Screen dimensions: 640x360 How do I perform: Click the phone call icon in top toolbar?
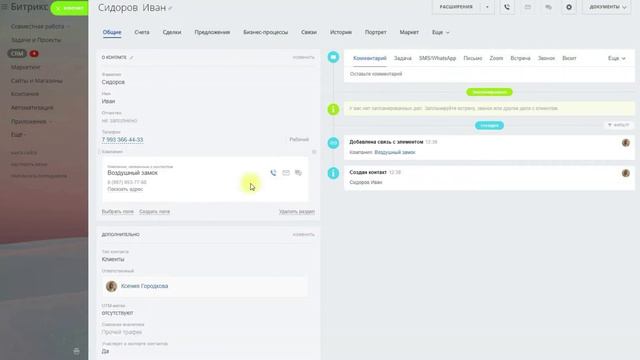pos(507,7)
